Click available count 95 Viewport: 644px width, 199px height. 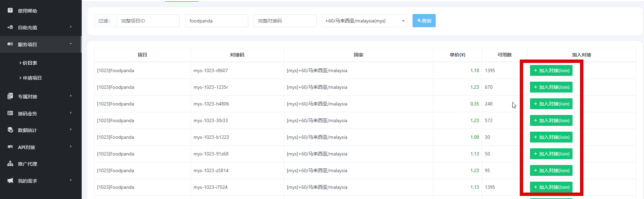pyautogui.click(x=487, y=170)
